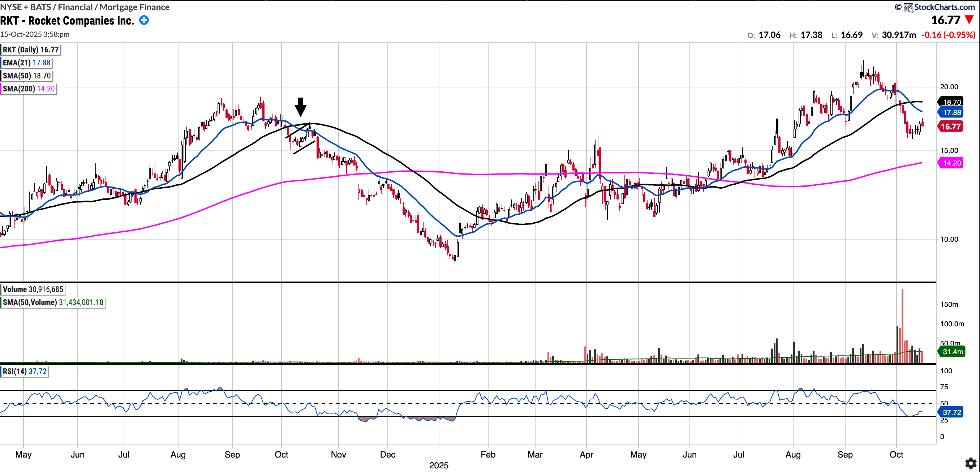Click the magenta 14.20 SMA price tag
Screen dimensions: 980x472
951,163
